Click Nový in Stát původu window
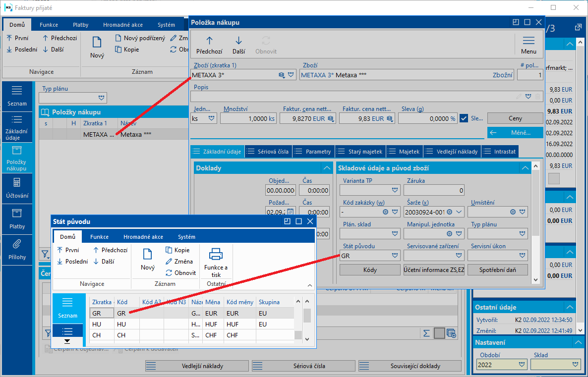Screen dimensions: 588x377 click(147, 259)
